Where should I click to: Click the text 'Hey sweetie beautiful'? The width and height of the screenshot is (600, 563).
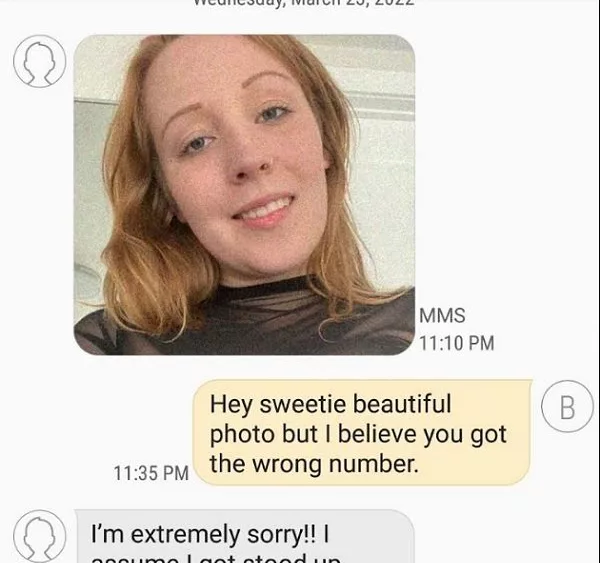coord(331,404)
